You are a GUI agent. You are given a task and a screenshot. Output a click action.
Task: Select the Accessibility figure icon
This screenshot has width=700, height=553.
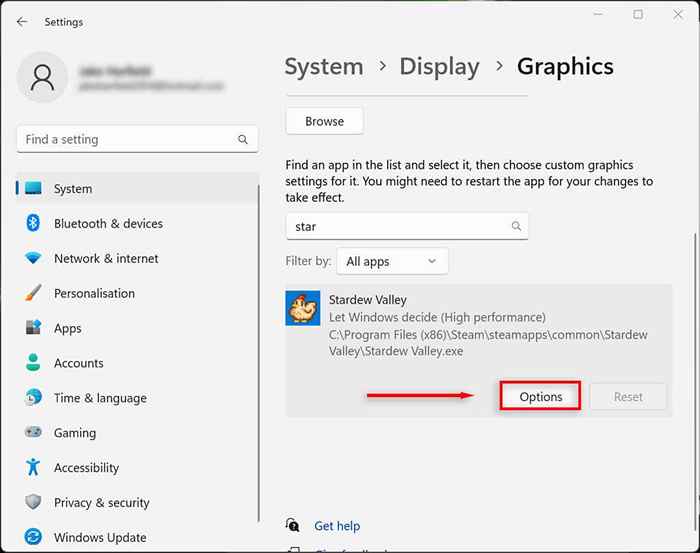click(x=33, y=467)
